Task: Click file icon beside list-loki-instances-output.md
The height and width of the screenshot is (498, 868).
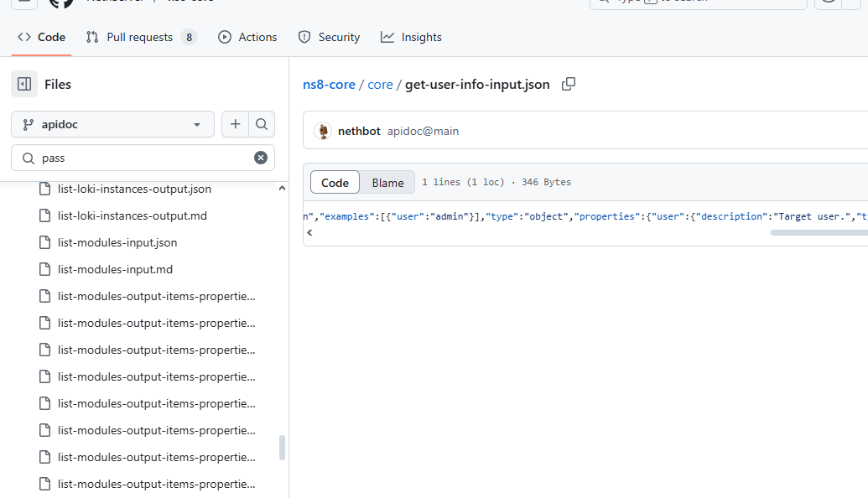Action: [44, 215]
